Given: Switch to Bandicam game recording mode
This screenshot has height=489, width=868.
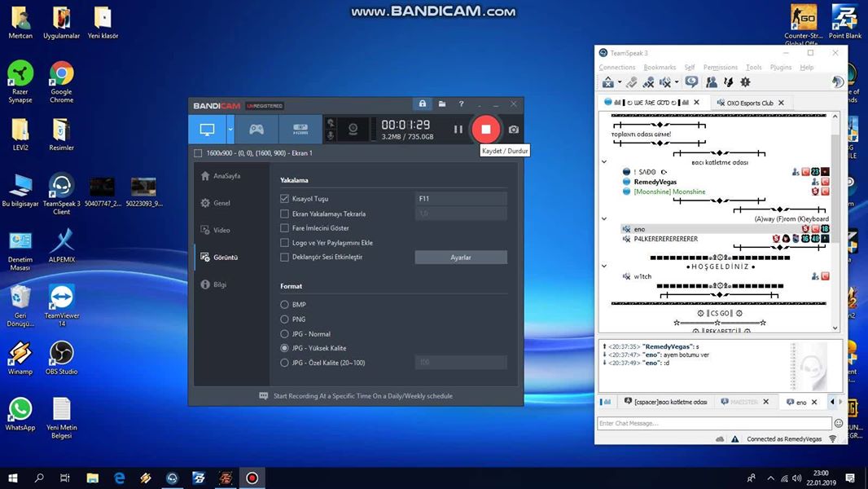Looking at the screenshot, I should (x=256, y=130).
